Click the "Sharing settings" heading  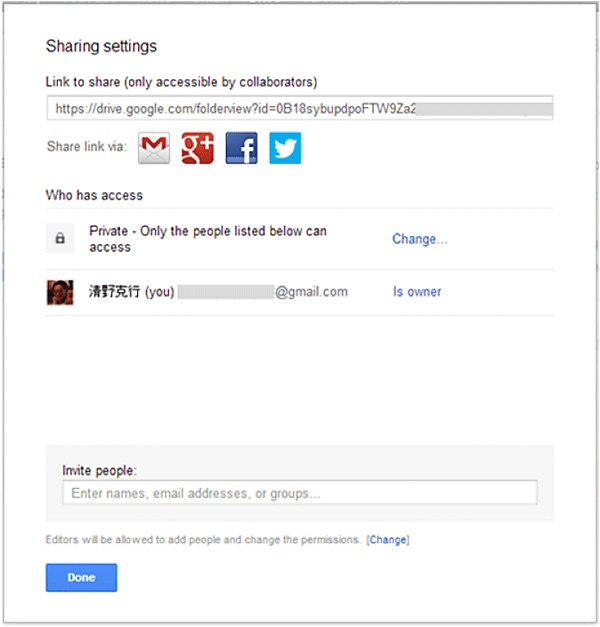click(x=101, y=46)
